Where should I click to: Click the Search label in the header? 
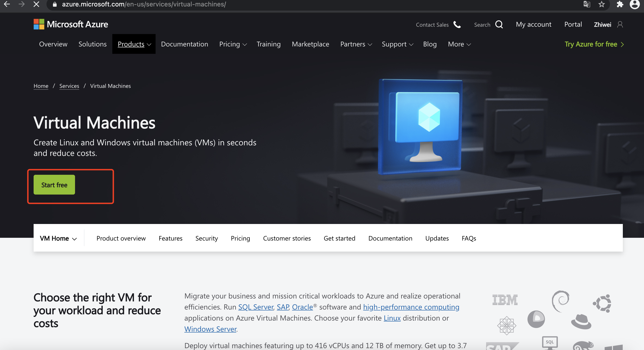click(482, 25)
